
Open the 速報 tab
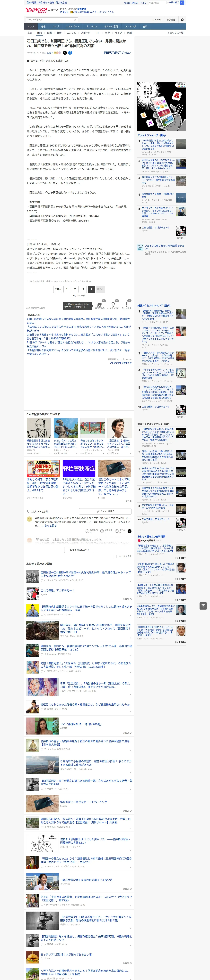pos(43,26)
